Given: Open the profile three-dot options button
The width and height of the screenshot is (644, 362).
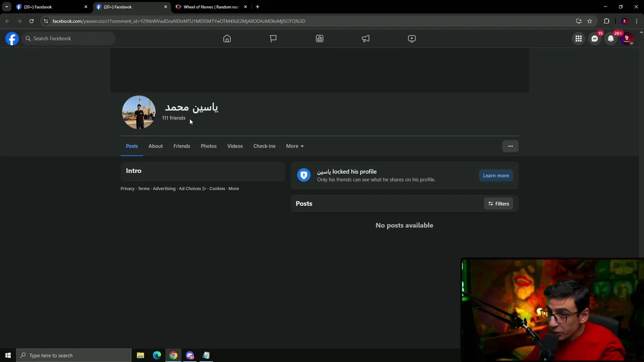Looking at the screenshot, I should coord(510,146).
